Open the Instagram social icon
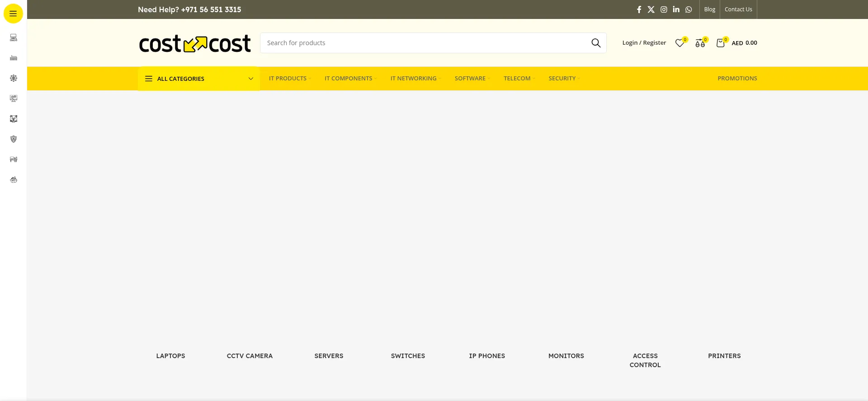 tap(664, 9)
